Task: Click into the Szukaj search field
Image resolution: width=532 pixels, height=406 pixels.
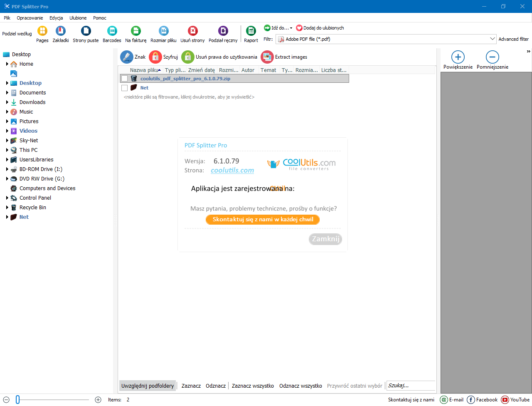Action: click(x=411, y=386)
